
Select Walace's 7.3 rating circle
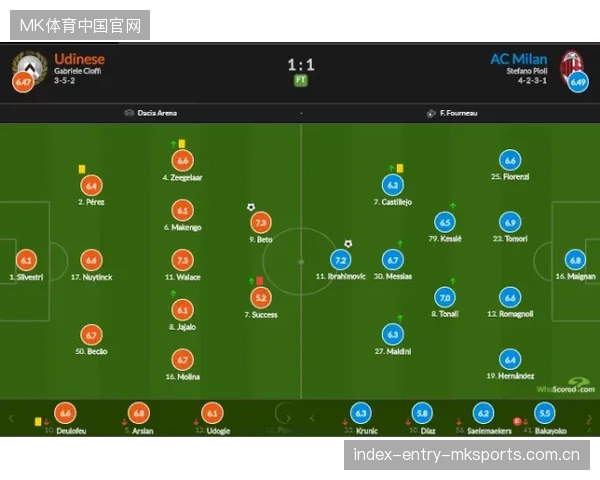183,260
